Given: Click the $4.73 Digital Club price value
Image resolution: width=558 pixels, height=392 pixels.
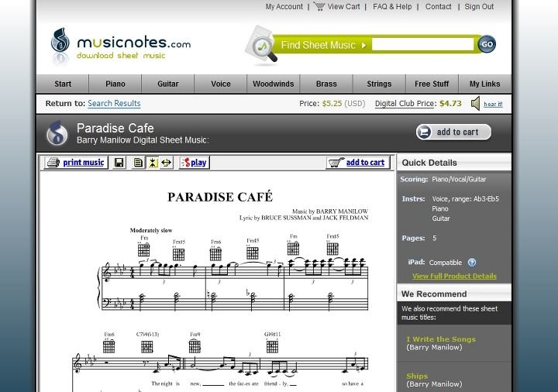Looking at the screenshot, I should 450,104.
